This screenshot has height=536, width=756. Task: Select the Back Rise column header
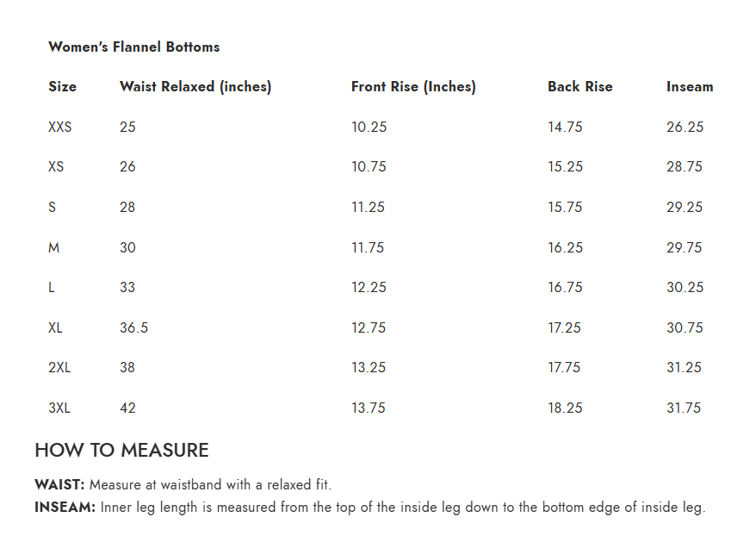(579, 86)
